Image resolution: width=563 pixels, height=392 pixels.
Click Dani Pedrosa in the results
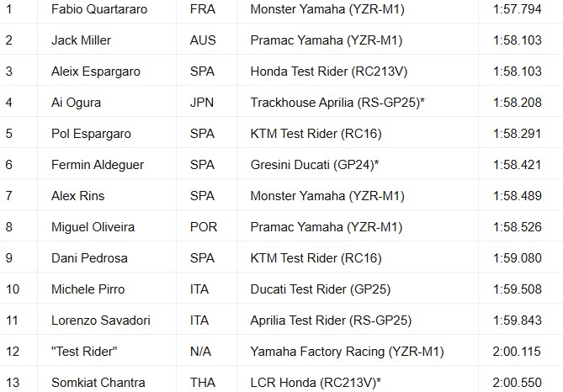click(x=88, y=258)
